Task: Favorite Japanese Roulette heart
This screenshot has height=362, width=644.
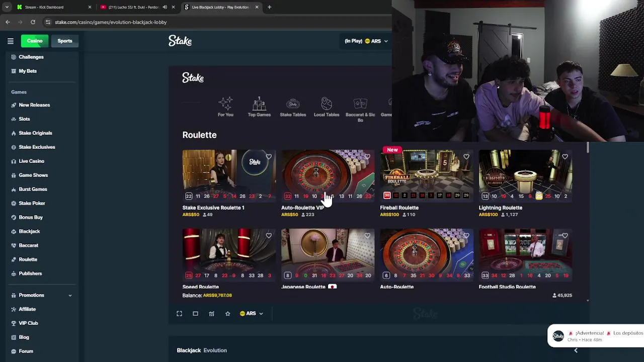Action: click(x=367, y=236)
